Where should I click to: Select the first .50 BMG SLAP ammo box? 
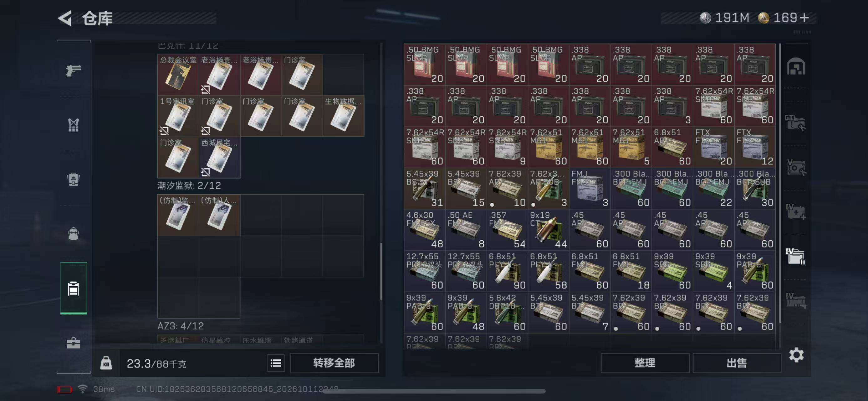click(425, 65)
